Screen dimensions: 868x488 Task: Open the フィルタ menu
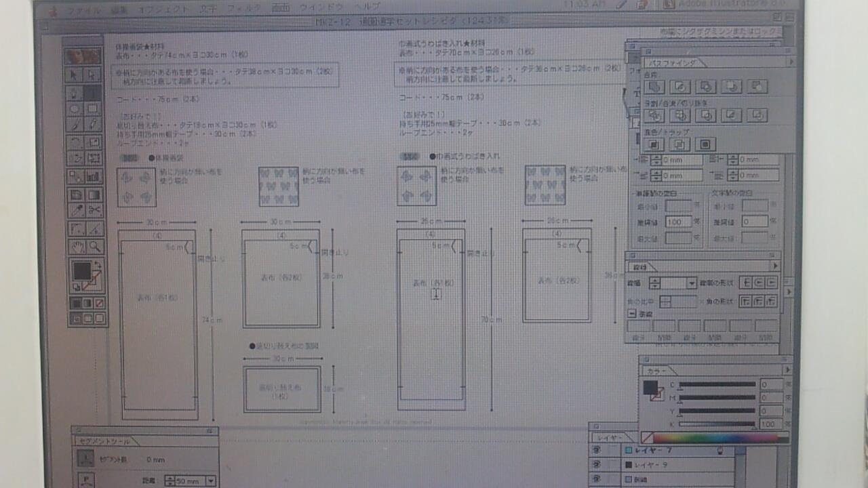tap(244, 9)
